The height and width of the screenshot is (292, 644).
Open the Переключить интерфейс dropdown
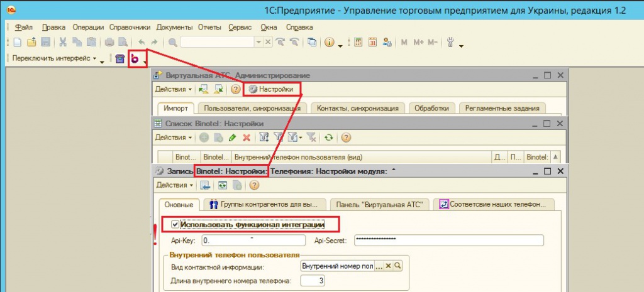[55, 58]
